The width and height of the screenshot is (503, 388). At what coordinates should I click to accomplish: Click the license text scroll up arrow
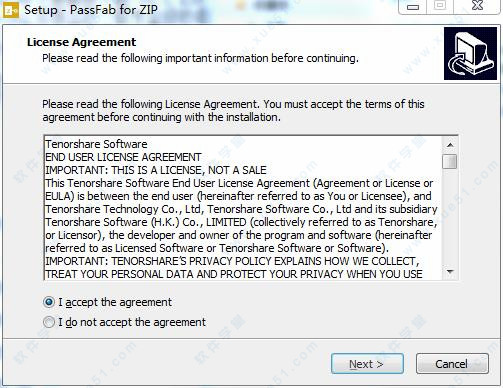pos(450,145)
